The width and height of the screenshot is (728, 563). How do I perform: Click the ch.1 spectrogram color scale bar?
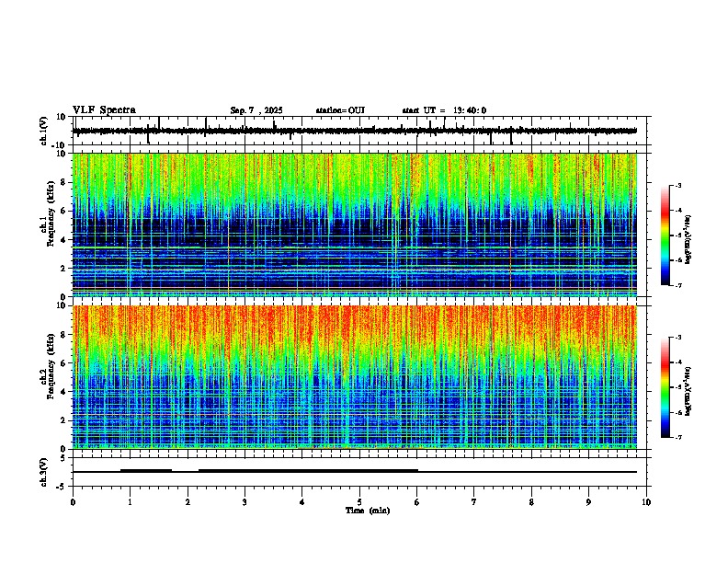click(x=665, y=236)
